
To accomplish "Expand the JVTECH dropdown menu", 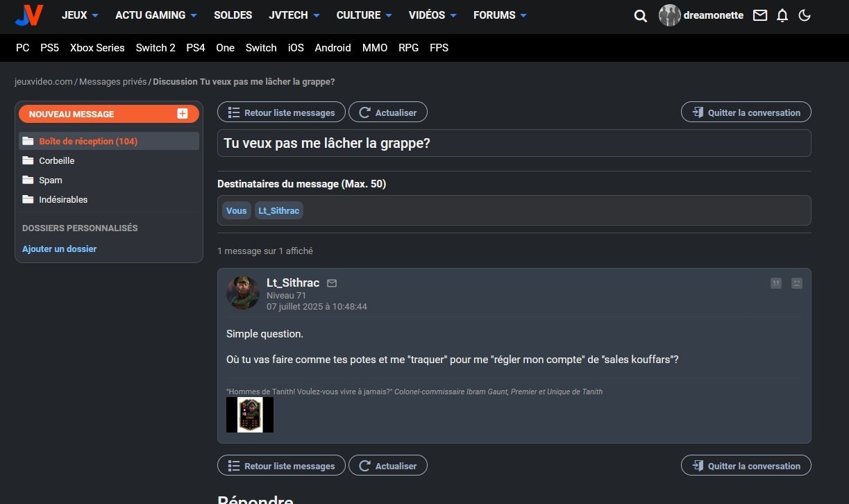I will tap(294, 15).
